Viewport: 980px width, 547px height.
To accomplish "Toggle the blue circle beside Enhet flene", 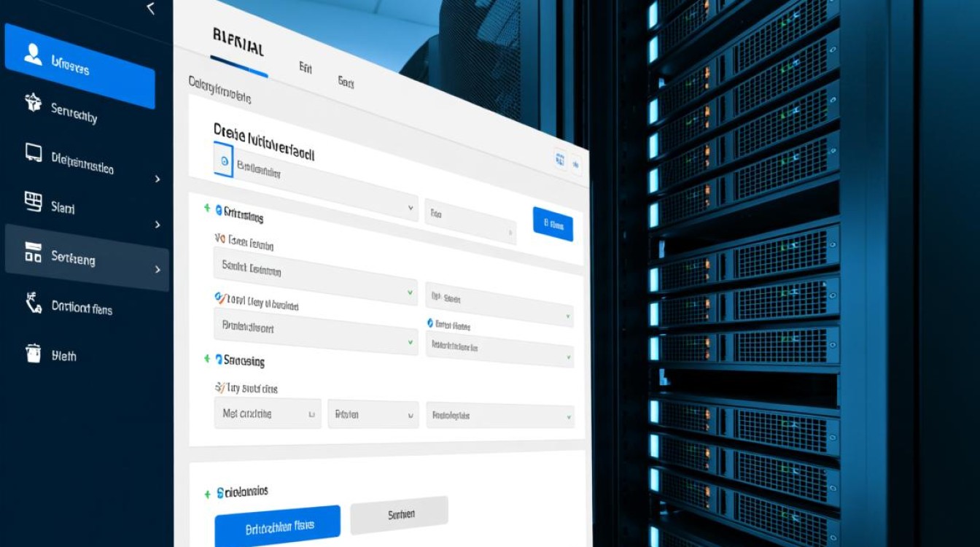I will (x=430, y=323).
